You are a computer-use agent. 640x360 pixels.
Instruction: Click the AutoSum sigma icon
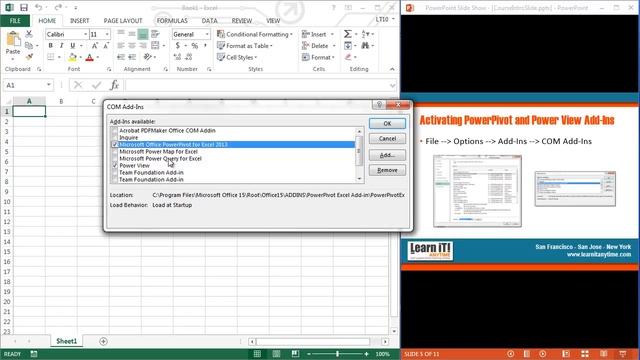(x=347, y=34)
